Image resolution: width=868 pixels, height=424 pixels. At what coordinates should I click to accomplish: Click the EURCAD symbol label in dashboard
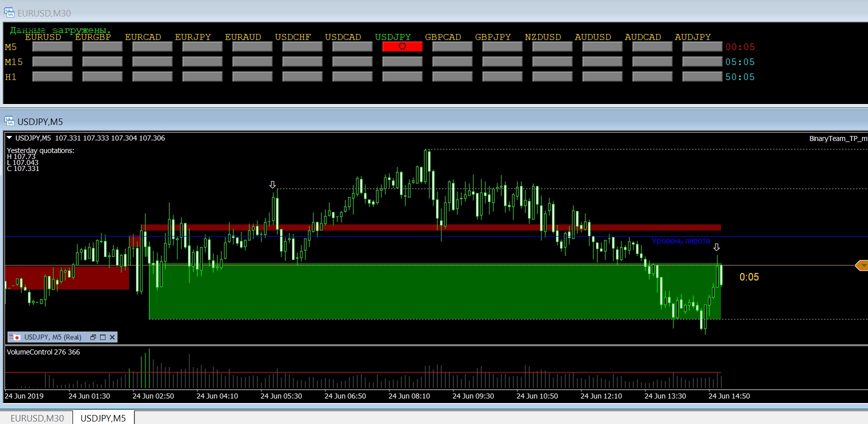pyautogui.click(x=143, y=37)
